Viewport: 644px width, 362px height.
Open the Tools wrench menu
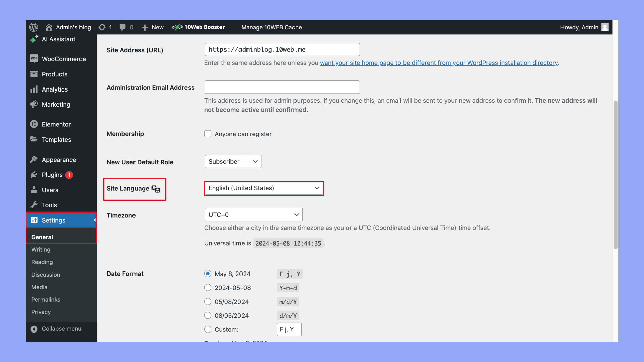pos(49,205)
